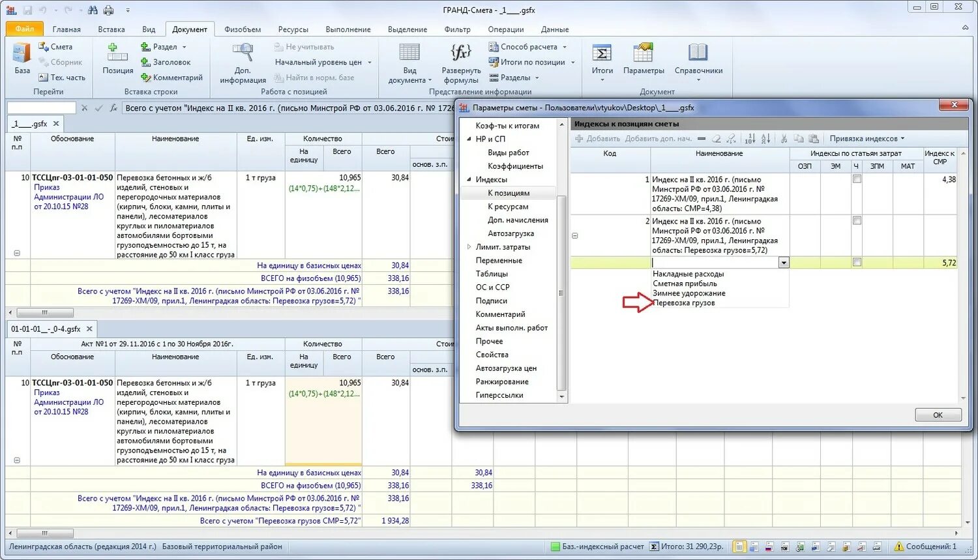978x560 pixels.
Task: Open the Вид документа dropdown
Action: (409, 63)
